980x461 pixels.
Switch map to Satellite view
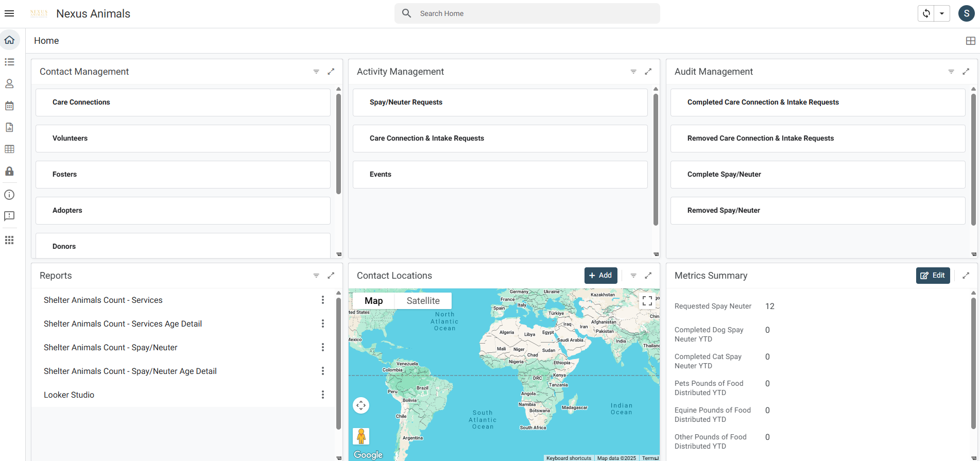pos(423,301)
